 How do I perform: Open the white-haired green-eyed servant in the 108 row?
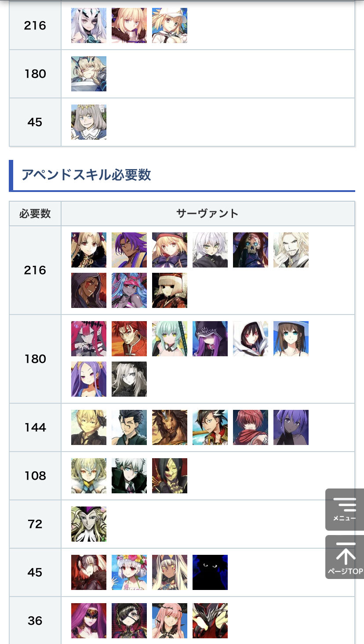(129, 476)
